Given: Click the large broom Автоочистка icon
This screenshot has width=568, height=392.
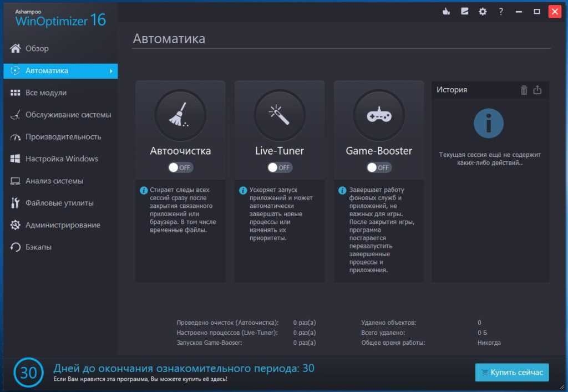Looking at the screenshot, I should [x=180, y=115].
